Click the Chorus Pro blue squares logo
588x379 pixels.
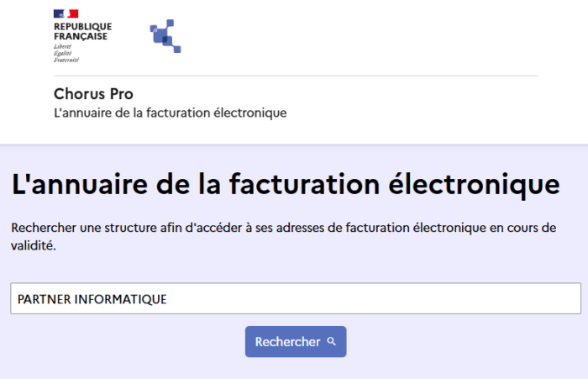(165, 36)
